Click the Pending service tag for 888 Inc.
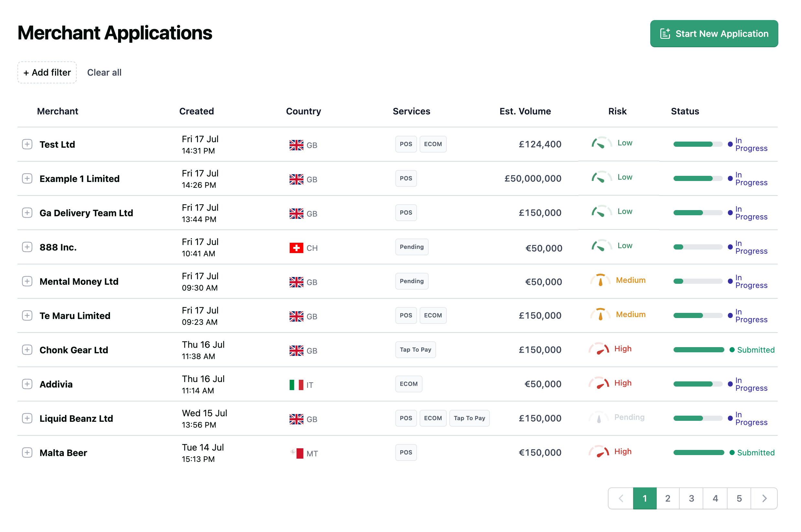Screen dimensions: 801x532 coord(411,247)
